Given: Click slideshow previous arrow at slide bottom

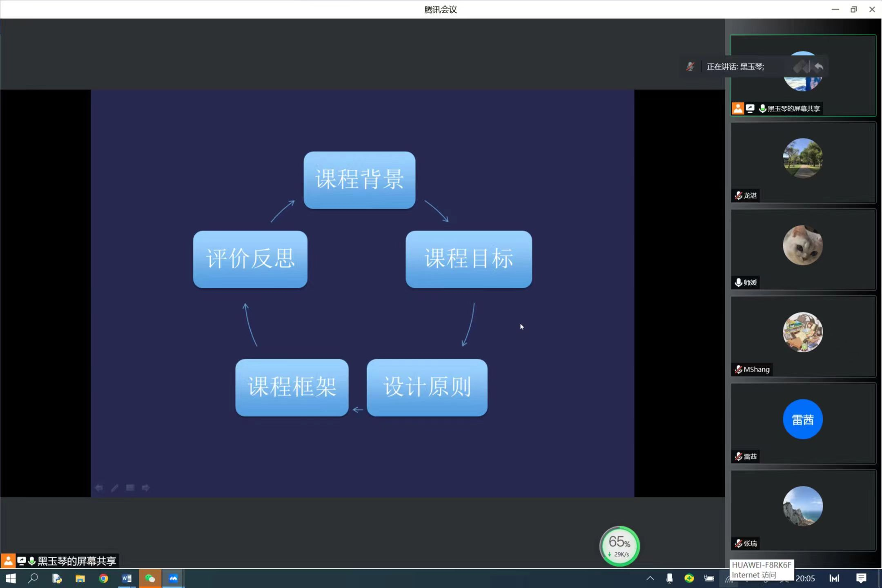Looking at the screenshot, I should click(99, 488).
